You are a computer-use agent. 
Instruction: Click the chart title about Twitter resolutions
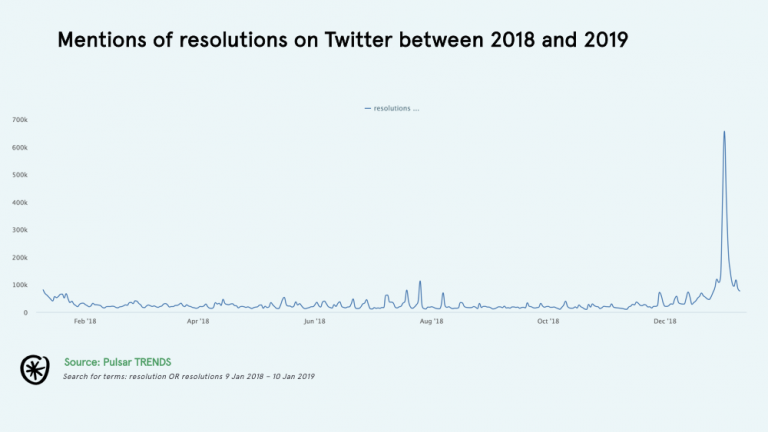click(x=343, y=41)
